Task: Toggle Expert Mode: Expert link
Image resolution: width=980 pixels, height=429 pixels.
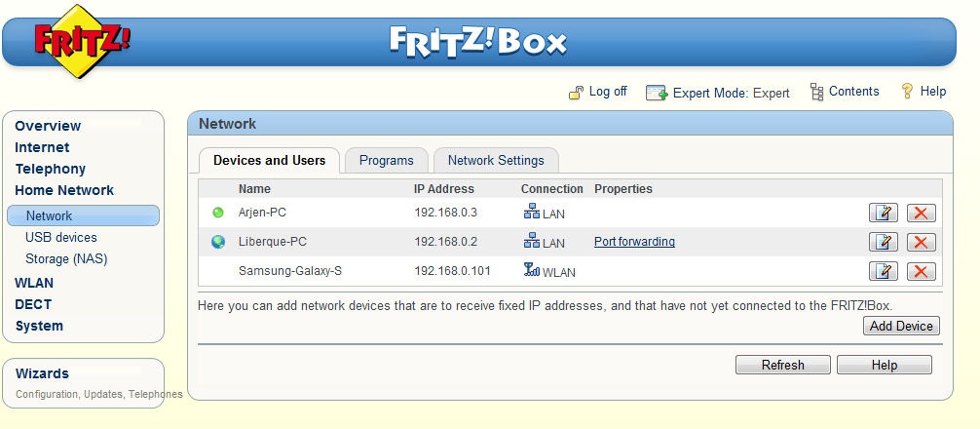Action: tap(732, 94)
